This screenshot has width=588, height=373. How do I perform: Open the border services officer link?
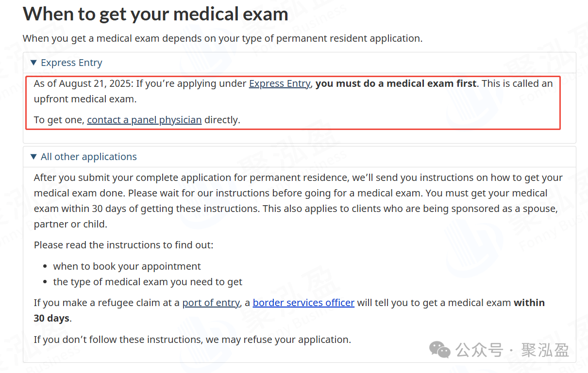[303, 303]
